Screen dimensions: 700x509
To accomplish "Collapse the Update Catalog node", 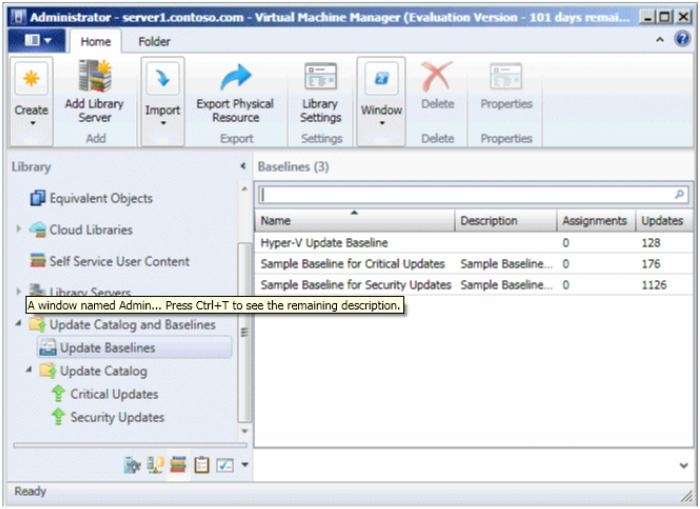I will pyautogui.click(x=29, y=370).
